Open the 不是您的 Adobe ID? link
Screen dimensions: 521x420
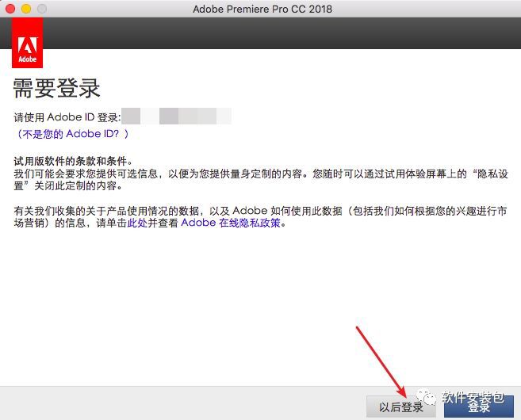tap(72, 134)
